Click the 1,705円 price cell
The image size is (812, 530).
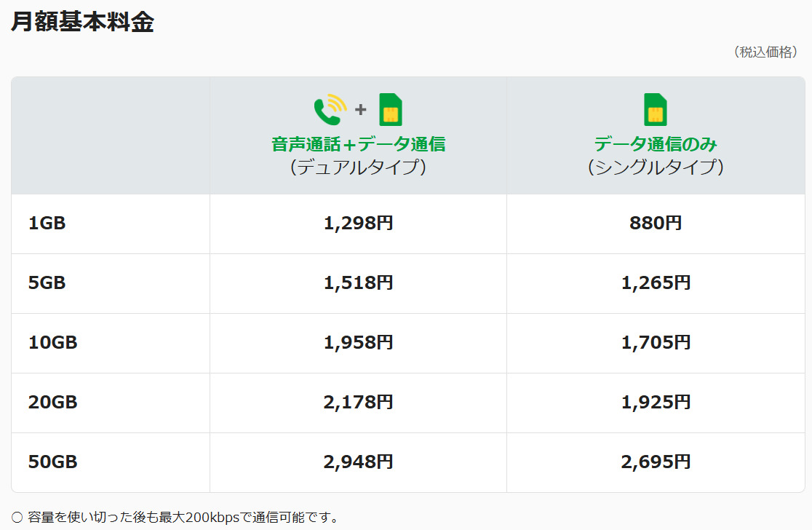click(656, 343)
